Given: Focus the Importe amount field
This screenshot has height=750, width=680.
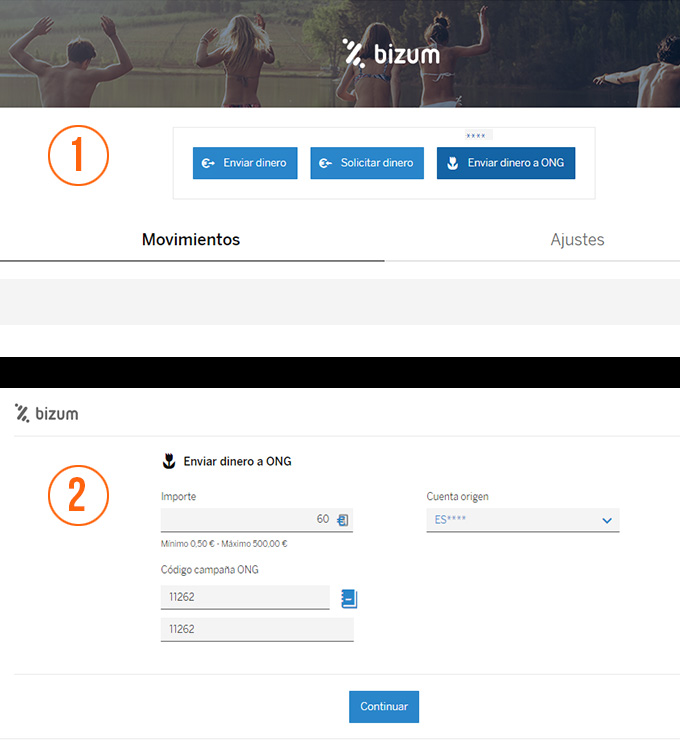Looking at the screenshot, I should click(257, 520).
